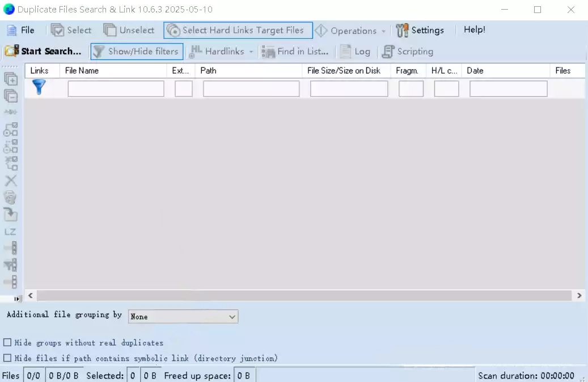
Task: Click the third sidebar compare icon
Action: point(11,112)
